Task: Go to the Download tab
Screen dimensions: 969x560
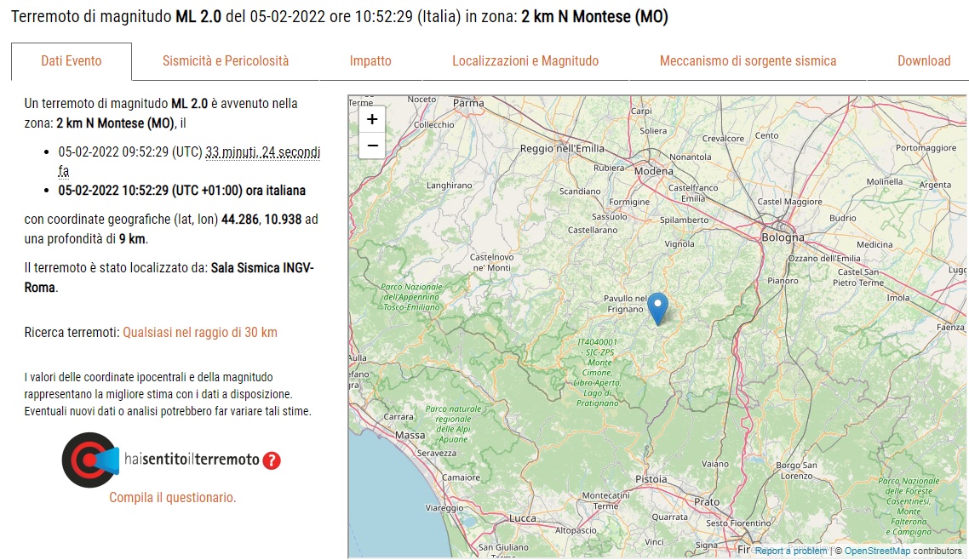Action: pyautogui.click(x=924, y=61)
